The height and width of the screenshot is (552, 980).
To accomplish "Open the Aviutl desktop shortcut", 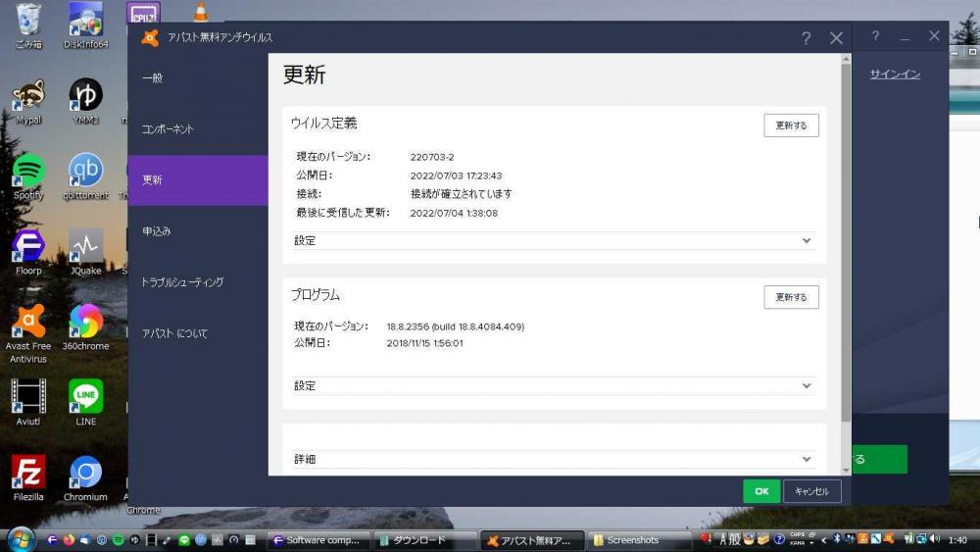I will coord(28,404).
